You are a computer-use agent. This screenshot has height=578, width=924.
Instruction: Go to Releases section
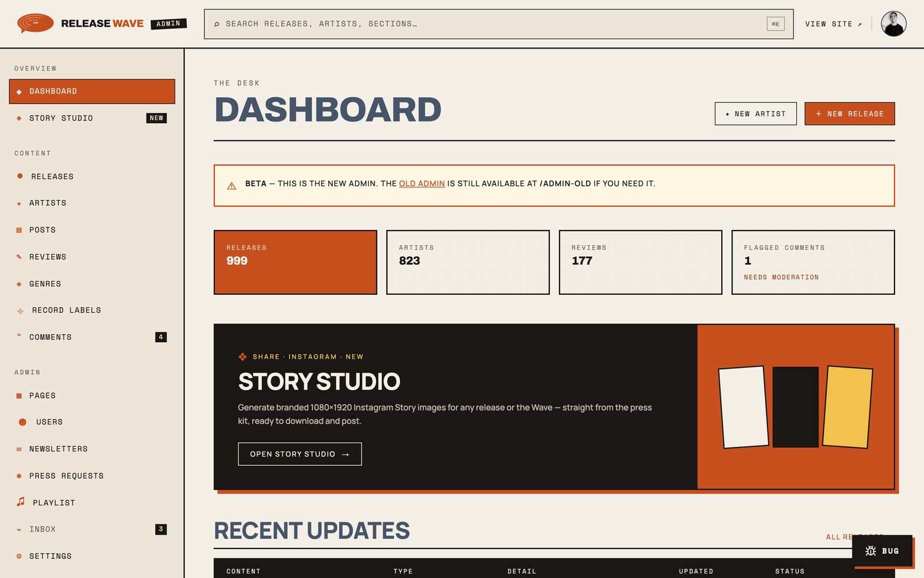pos(92,176)
